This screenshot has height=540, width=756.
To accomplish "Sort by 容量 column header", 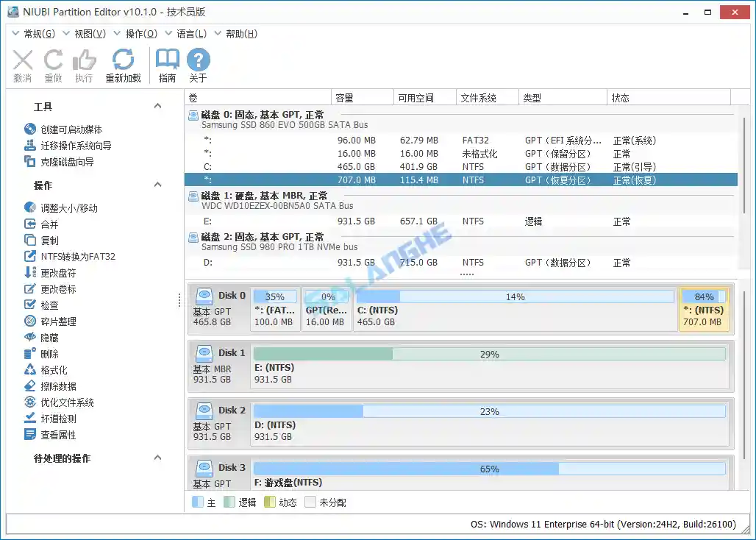I will (363, 98).
